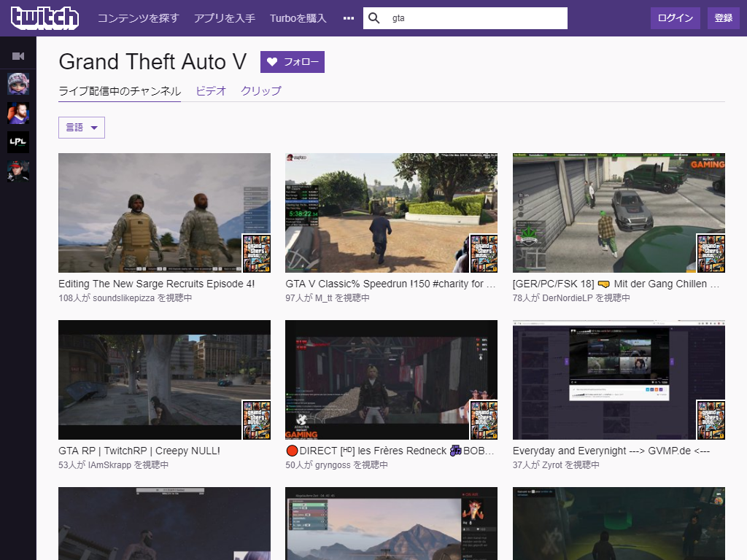Switch to the ビデオ tab
The width and height of the screenshot is (747, 560).
pos(211,91)
